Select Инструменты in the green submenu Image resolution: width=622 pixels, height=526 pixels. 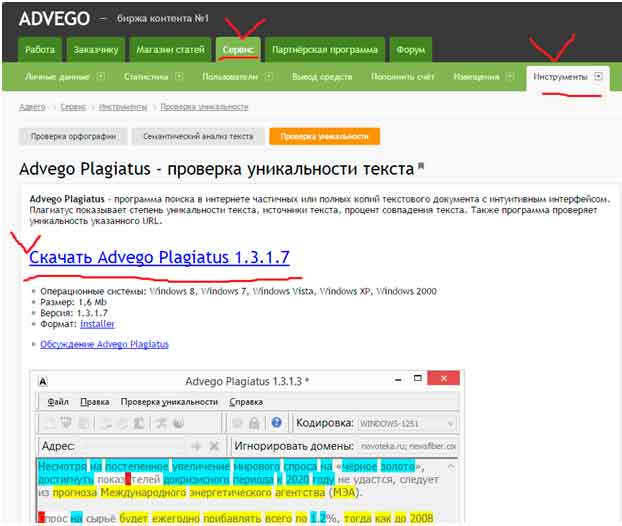(560, 77)
